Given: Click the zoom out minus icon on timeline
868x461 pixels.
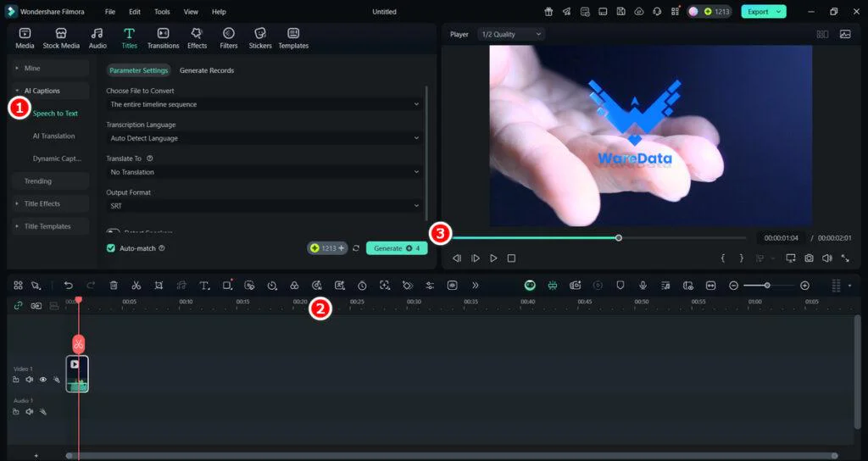Looking at the screenshot, I should click(x=733, y=286).
